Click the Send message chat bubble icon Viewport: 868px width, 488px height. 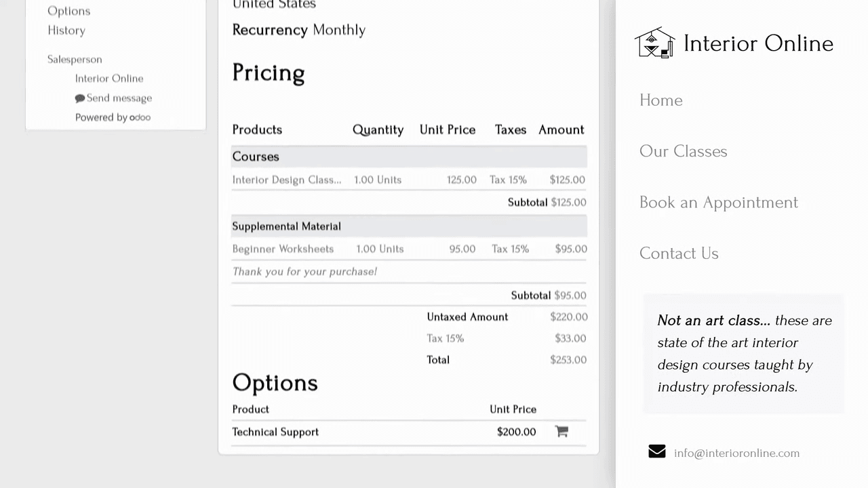80,98
